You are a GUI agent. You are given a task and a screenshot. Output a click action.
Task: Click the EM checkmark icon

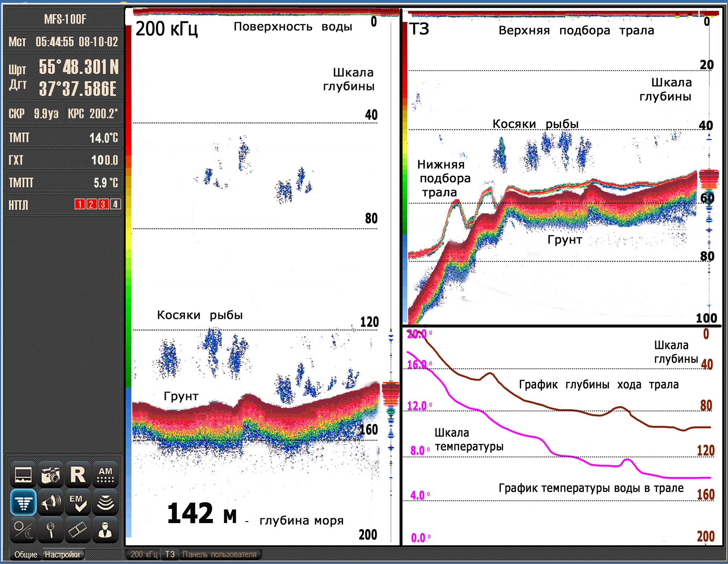78,502
